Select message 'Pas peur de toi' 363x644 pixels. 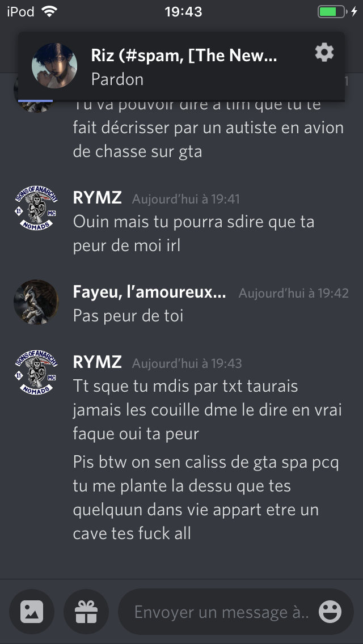point(128,316)
